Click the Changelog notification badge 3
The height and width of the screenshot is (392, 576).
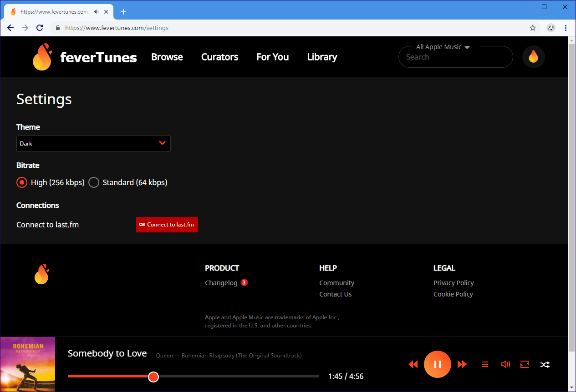(244, 282)
